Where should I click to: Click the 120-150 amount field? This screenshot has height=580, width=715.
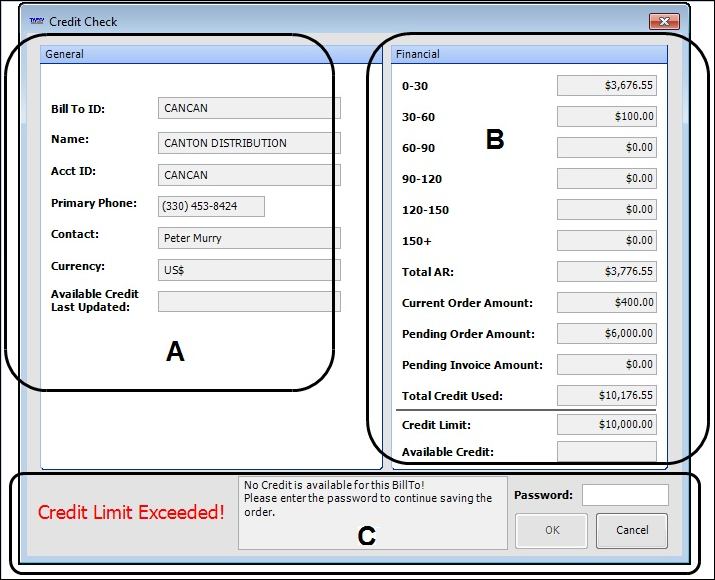[607, 210]
